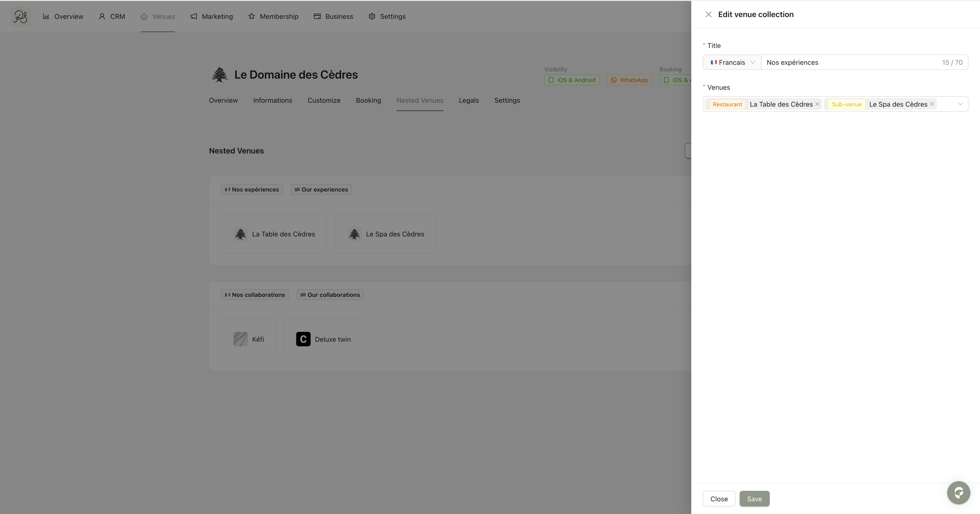The image size is (980, 514).
Task: Click the Deluxe twin C icon
Action: click(x=303, y=339)
